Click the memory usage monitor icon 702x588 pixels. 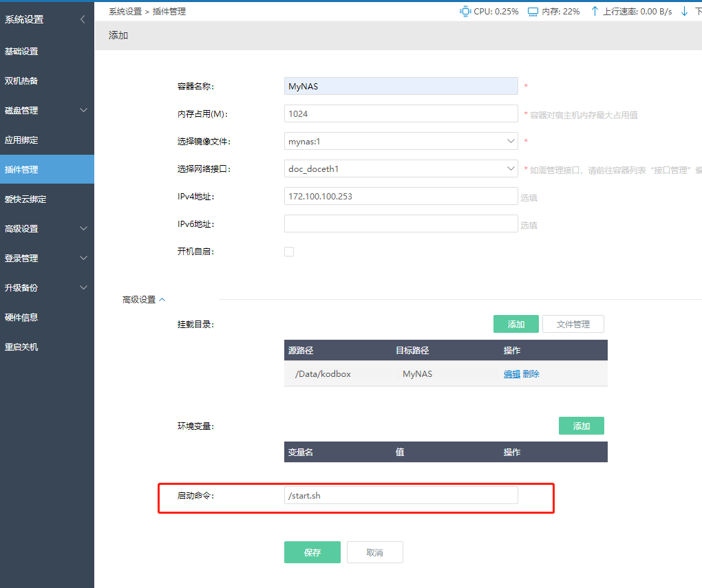[x=533, y=12]
